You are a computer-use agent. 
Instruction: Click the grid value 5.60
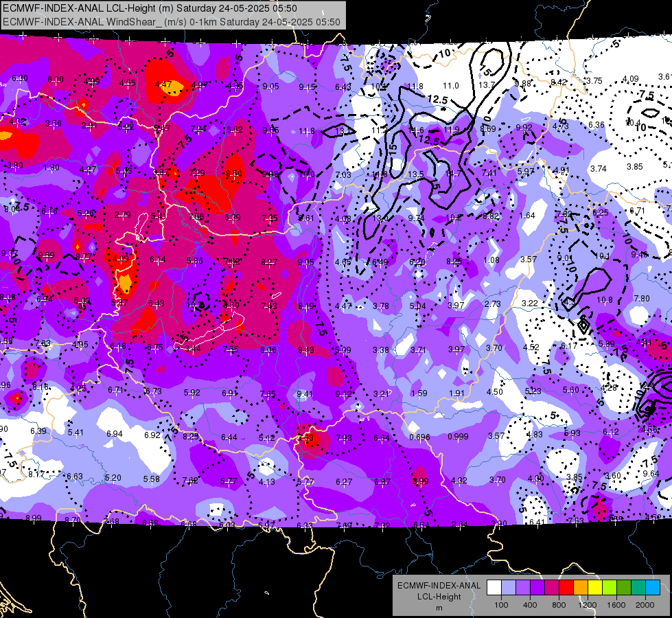coord(571,390)
